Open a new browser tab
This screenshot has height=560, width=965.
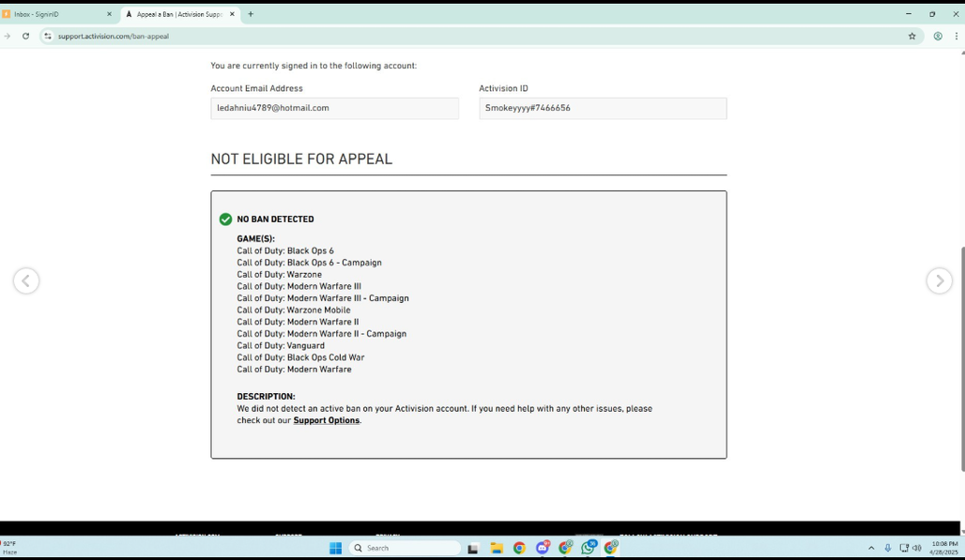click(251, 14)
